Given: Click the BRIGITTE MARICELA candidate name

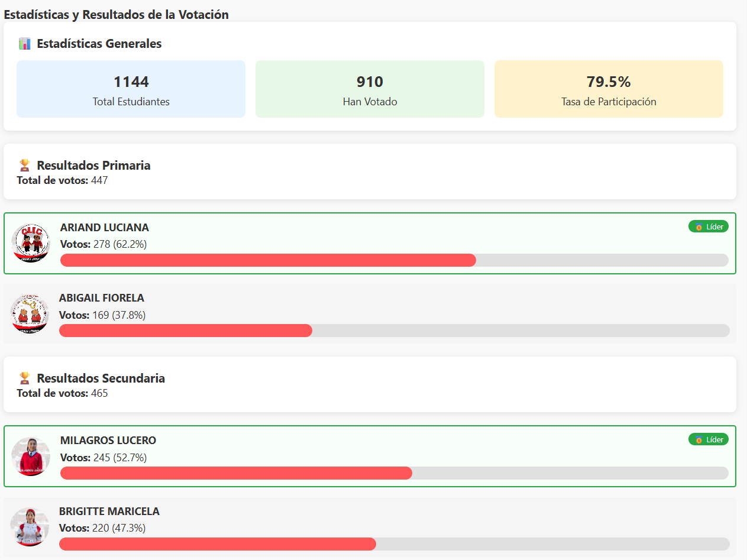Looking at the screenshot, I should click(109, 512).
